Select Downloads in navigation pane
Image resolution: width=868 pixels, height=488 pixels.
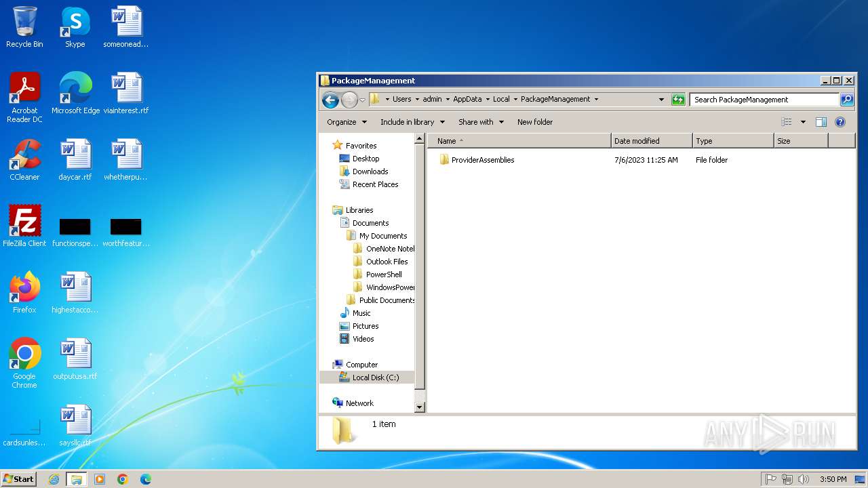point(363,171)
